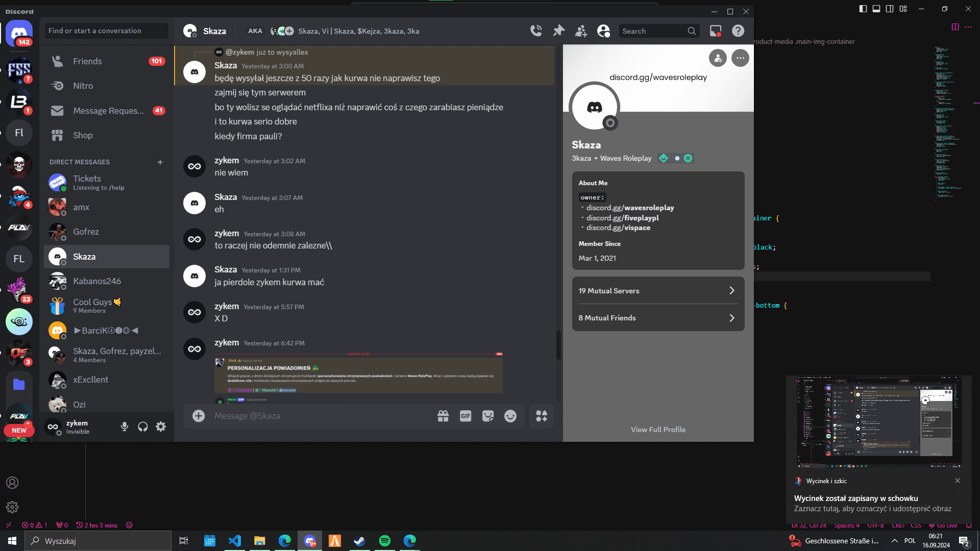Add friends to DM
The width and height of the screenshot is (980, 551).
tap(581, 31)
